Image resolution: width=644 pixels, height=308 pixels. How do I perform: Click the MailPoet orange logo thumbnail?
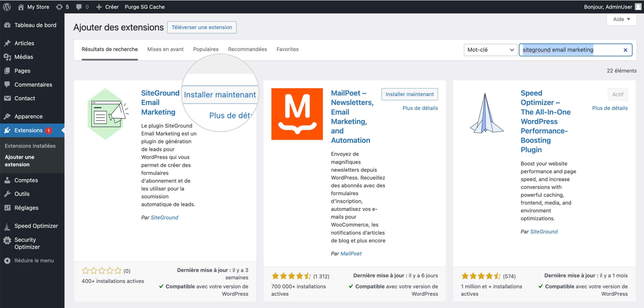coord(297,114)
